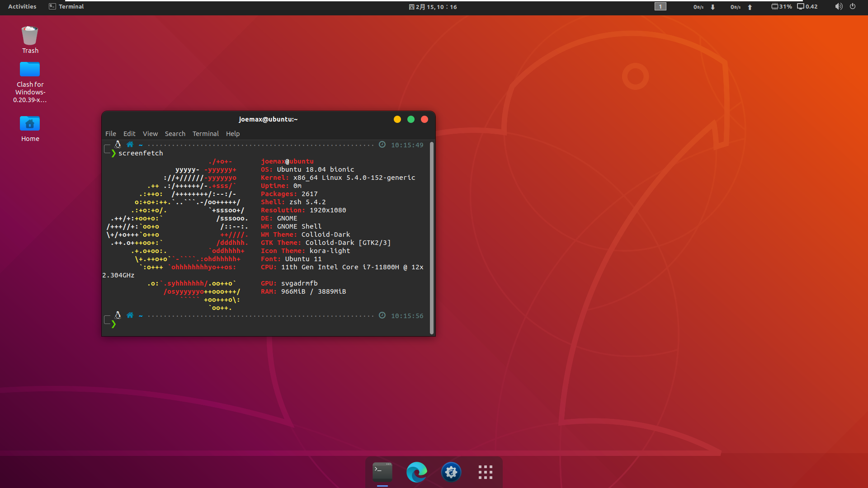Click the Terminal app icon in top bar
The image size is (868, 488).
pos(52,7)
